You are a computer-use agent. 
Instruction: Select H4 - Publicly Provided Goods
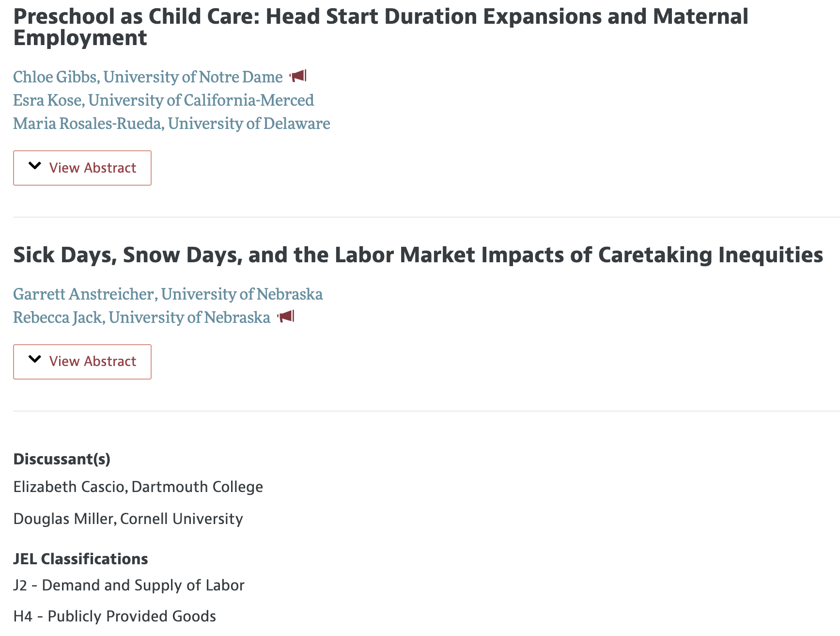115,616
